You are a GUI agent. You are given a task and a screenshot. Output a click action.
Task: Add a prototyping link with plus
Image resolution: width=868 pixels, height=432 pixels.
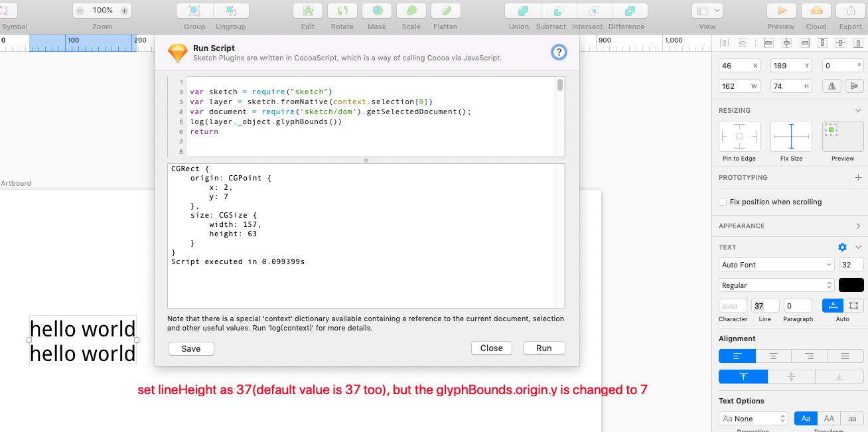coord(858,178)
